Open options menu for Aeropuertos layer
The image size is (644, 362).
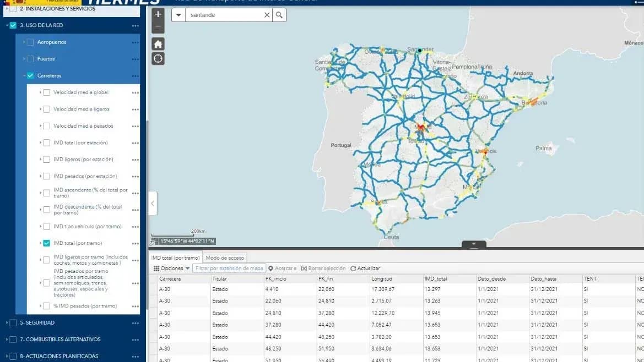[x=135, y=42]
